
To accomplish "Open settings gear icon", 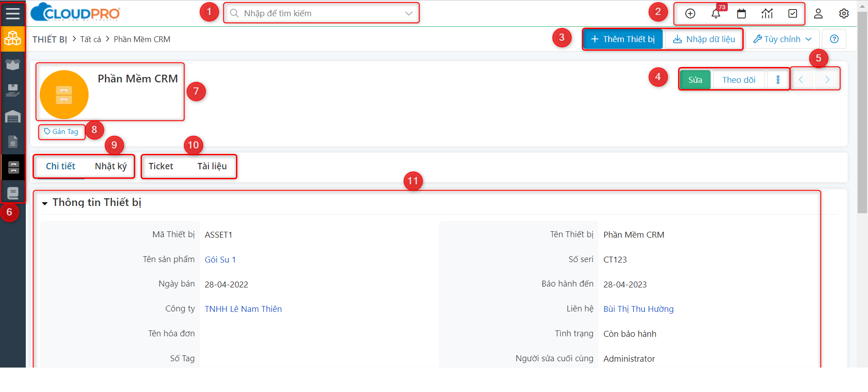I will pos(844,14).
